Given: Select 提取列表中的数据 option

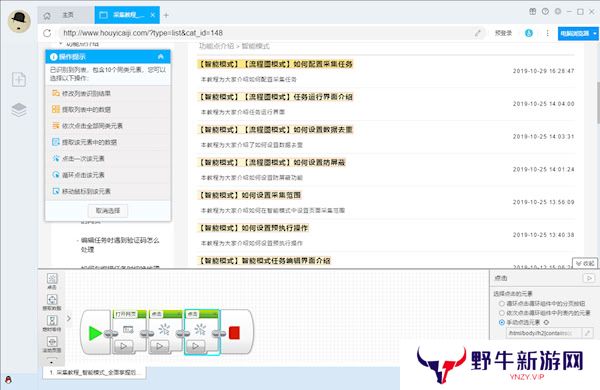Looking at the screenshot, I should (108, 109).
